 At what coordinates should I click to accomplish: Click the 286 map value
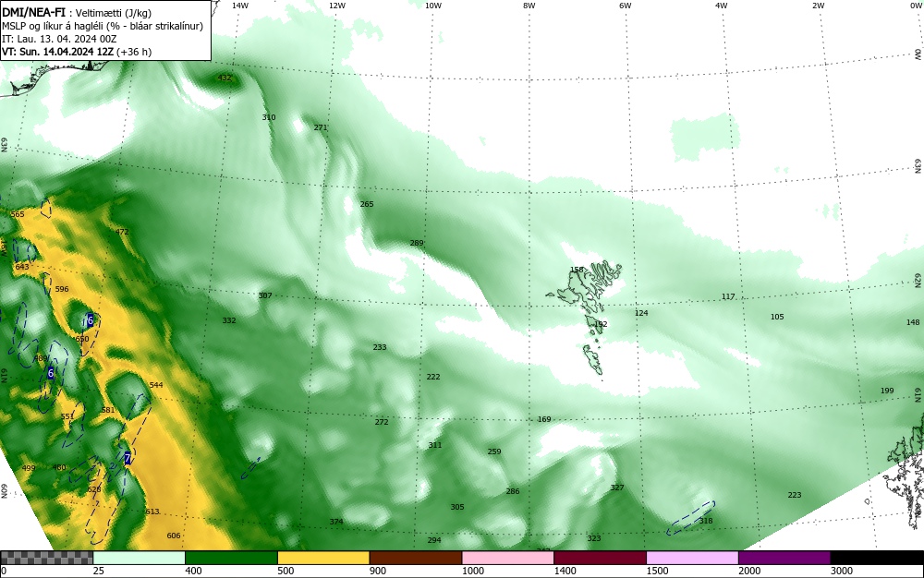(x=513, y=491)
